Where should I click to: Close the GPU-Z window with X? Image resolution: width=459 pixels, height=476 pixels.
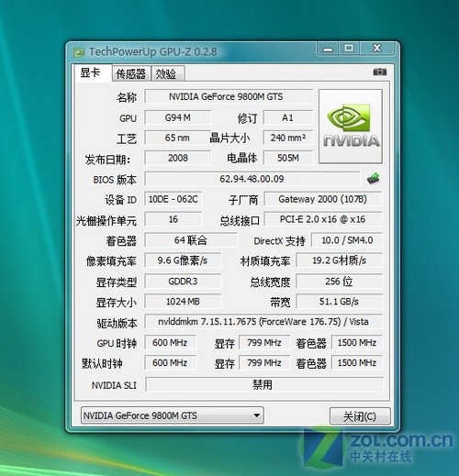(x=376, y=49)
